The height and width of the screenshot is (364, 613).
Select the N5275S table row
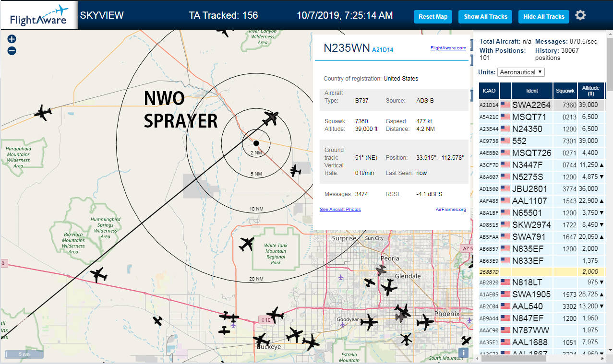[541, 176]
